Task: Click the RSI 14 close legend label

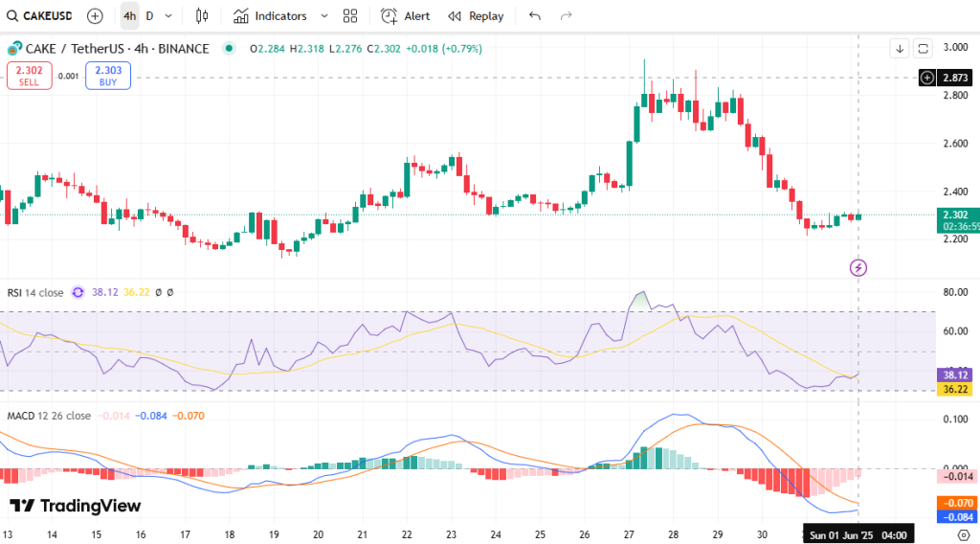Action: coord(35,292)
